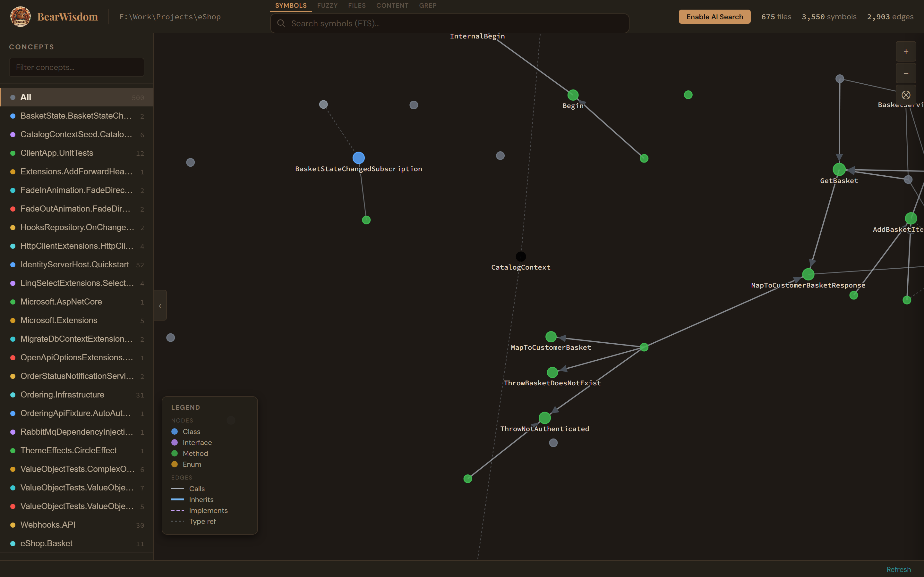
Task: Switch to the FILES tab
Action: pyautogui.click(x=357, y=5)
